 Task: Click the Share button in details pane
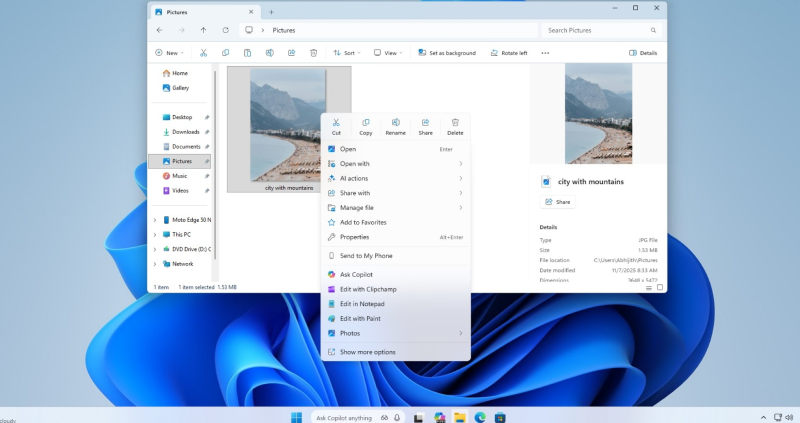[x=558, y=202]
